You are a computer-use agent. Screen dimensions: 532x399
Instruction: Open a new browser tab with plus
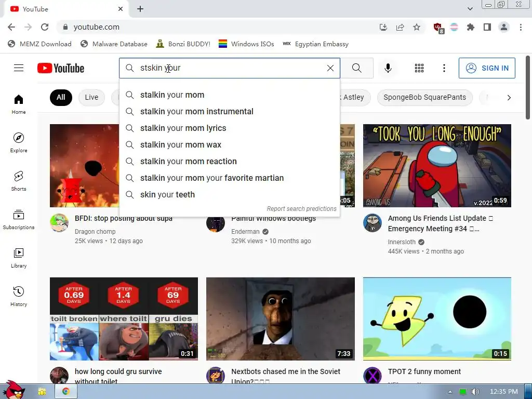(140, 9)
